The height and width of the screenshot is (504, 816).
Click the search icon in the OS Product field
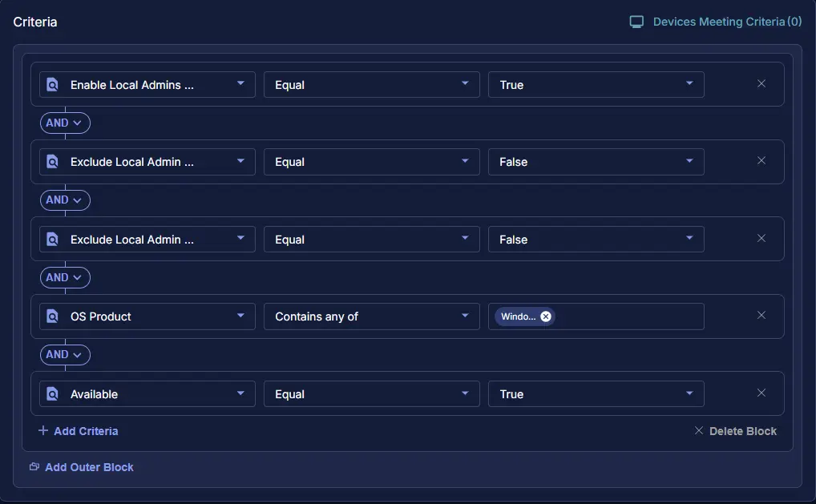53,317
